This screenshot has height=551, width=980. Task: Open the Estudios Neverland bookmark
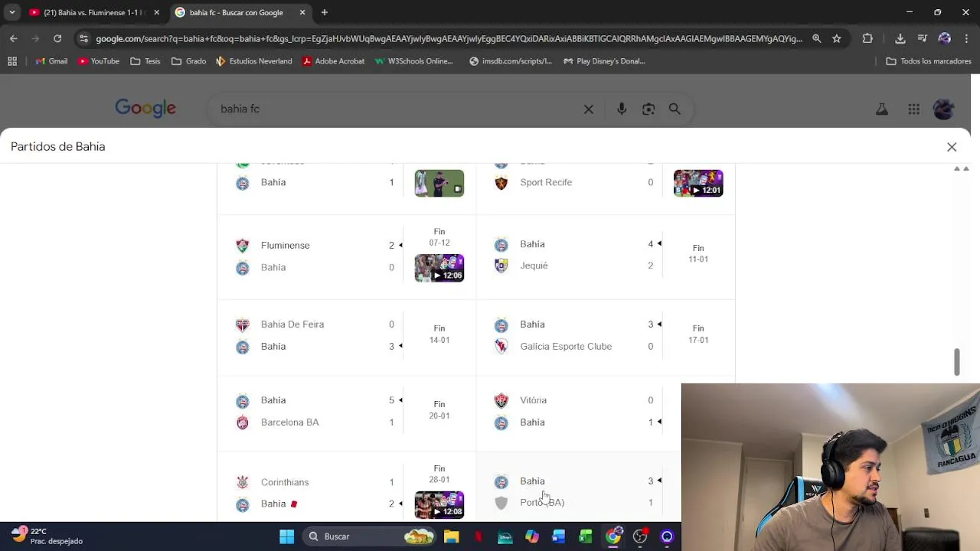point(254,61)
